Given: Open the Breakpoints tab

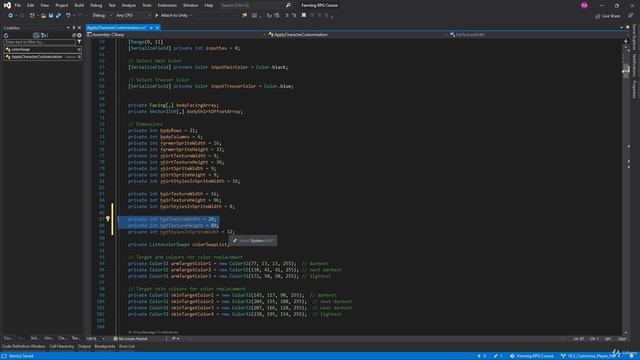Looking at the screenshot, I should pos(105,347).
